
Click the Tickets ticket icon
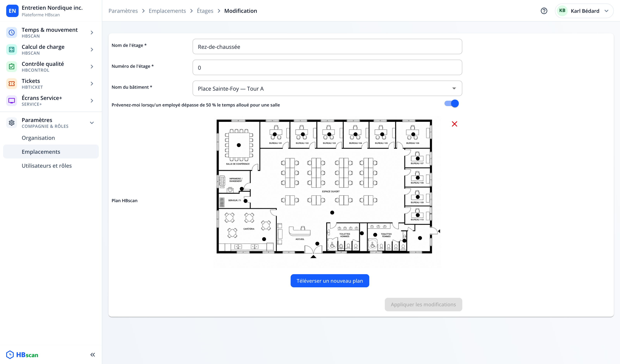[12, 84]
